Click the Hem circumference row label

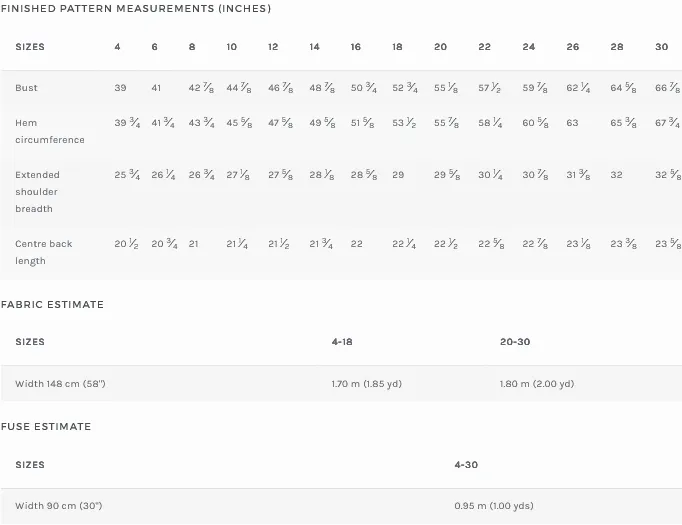tap(50, 131)
